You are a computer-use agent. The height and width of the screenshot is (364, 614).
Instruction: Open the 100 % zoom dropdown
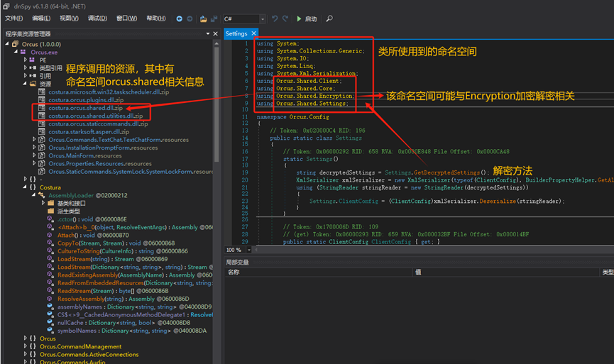tap(248, 250)
